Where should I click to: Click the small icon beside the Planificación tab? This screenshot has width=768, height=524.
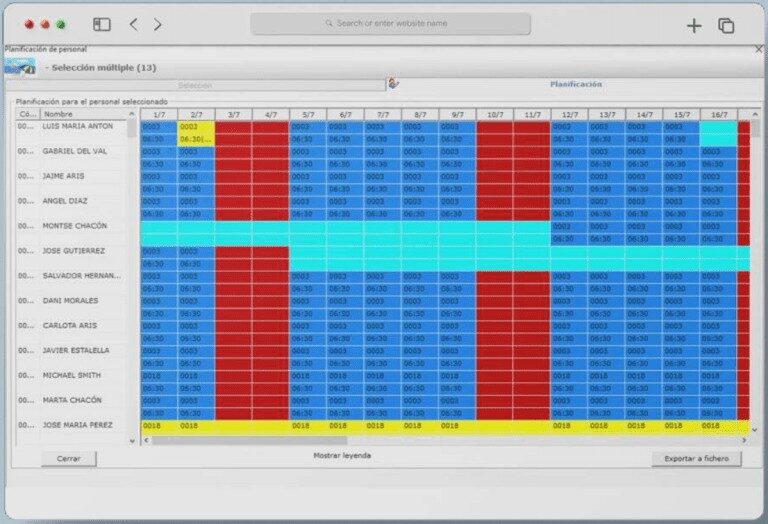click(x=394, y=84)
